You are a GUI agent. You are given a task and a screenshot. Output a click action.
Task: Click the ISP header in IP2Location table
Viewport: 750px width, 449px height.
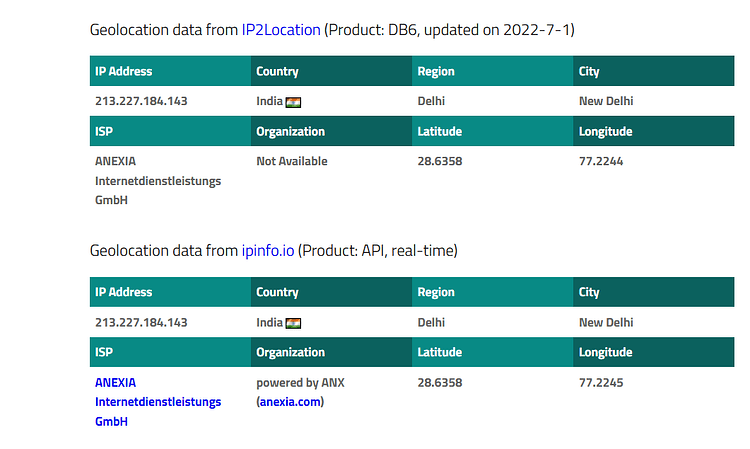(x=170, y=131)
